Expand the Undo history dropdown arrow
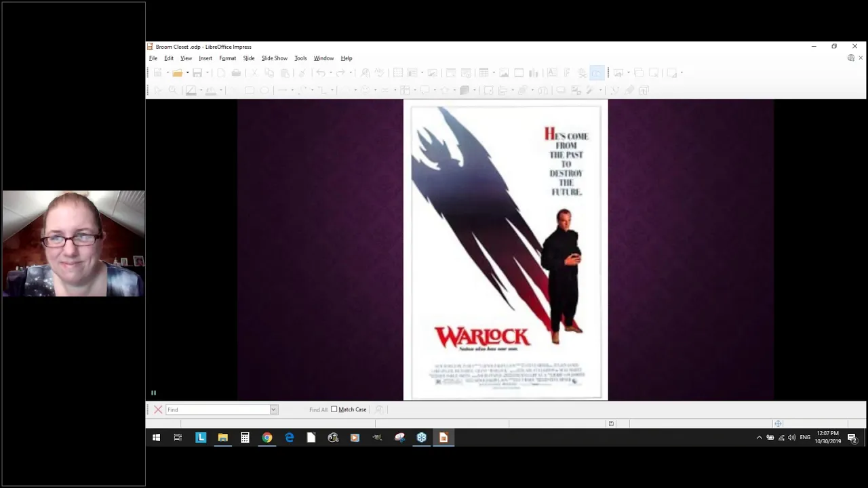The width and height of the screenshot is (868, 488). tap(330, 73)
